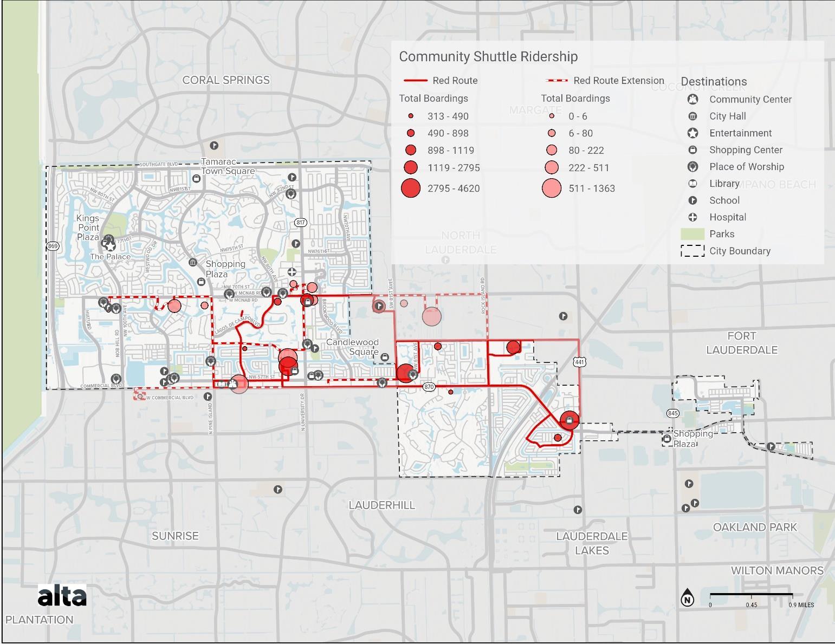Click the "The Palace" label
This screenshot has height=644, width=835.
(110, 257)
